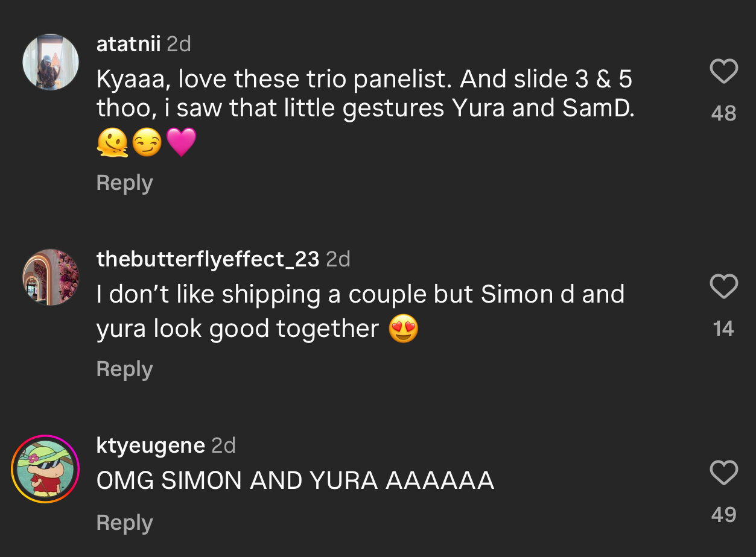Click the 48 likes count
The height and width of the screenshot is (557, 756).
click(723, 113)
